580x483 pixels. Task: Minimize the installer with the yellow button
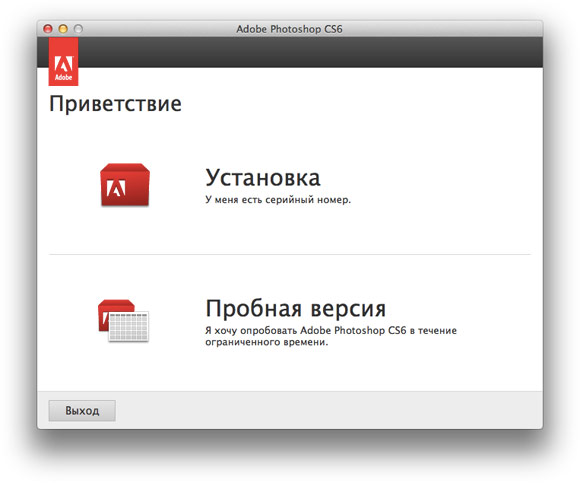tap(63, 29)
